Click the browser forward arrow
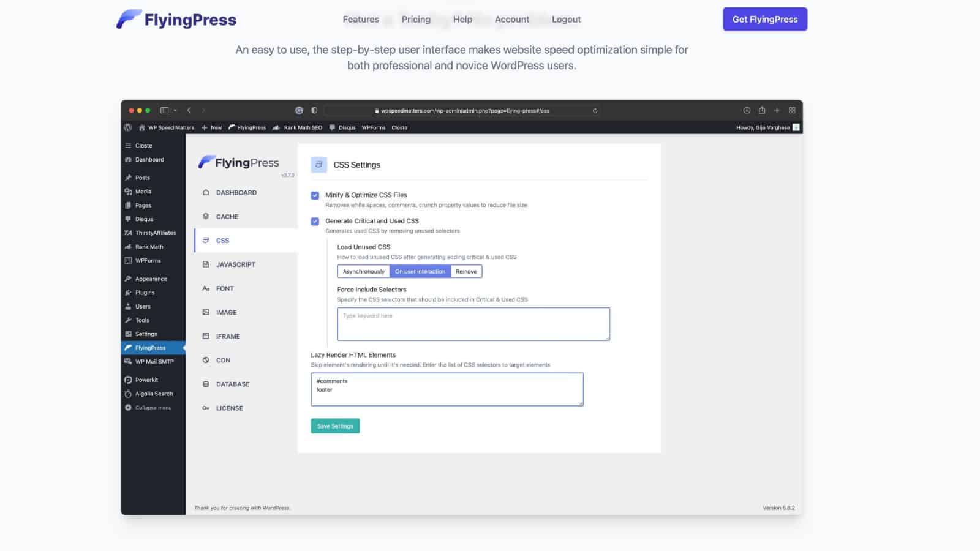980x551 pixels. coord(203,110)
